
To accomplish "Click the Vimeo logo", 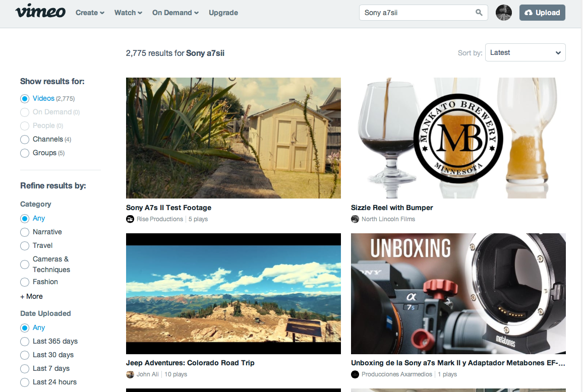I will tap(40, 11).
